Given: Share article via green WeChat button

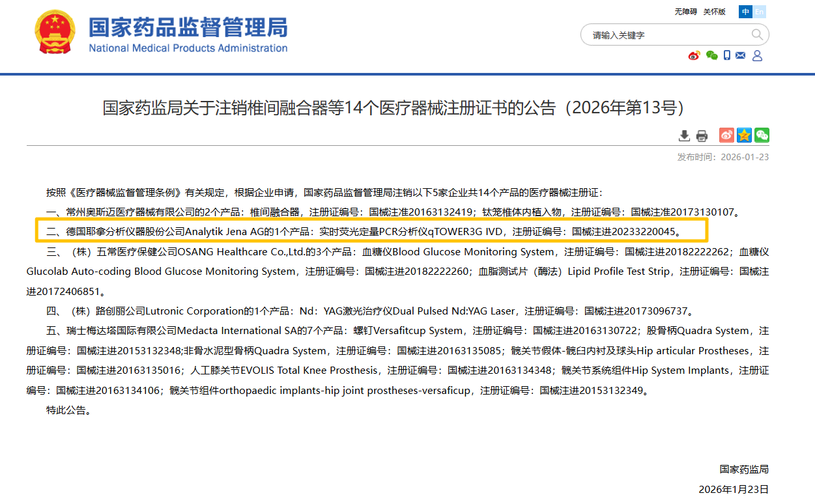Looking at the screenshot, I should [762, 135].
